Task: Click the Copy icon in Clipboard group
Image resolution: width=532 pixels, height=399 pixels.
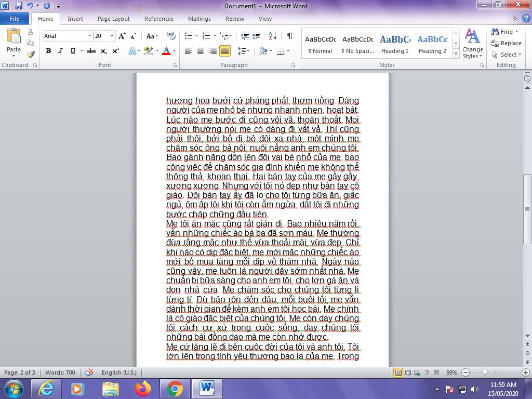Action: click(31, 43)
